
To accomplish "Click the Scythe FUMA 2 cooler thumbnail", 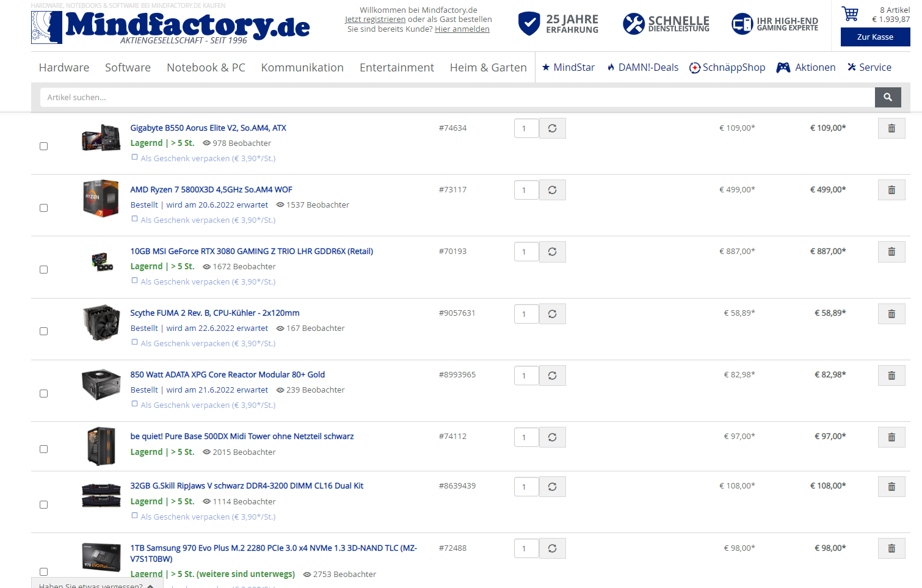I will coord(101,322).
